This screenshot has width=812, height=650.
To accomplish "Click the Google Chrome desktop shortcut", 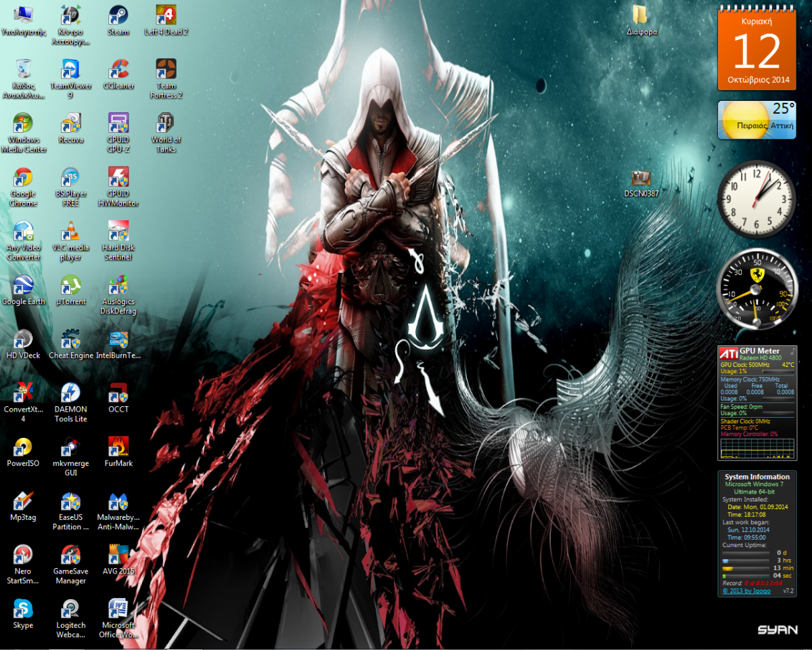I will (23, 187).
